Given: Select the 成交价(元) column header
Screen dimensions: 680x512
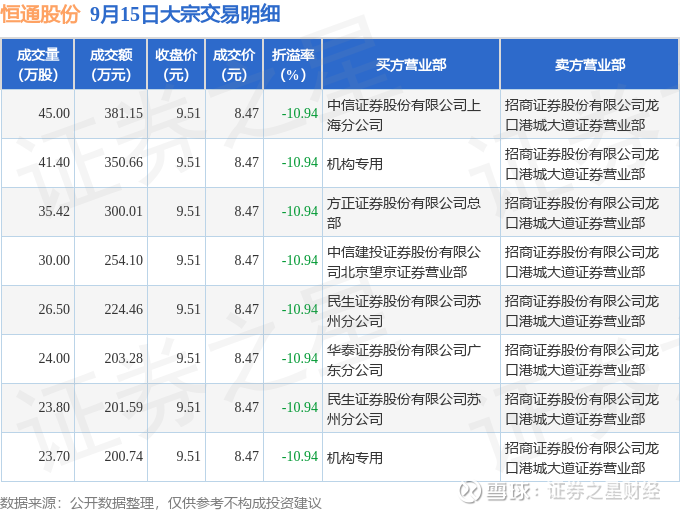Looking at the screenshot, I should coord(234,65).
